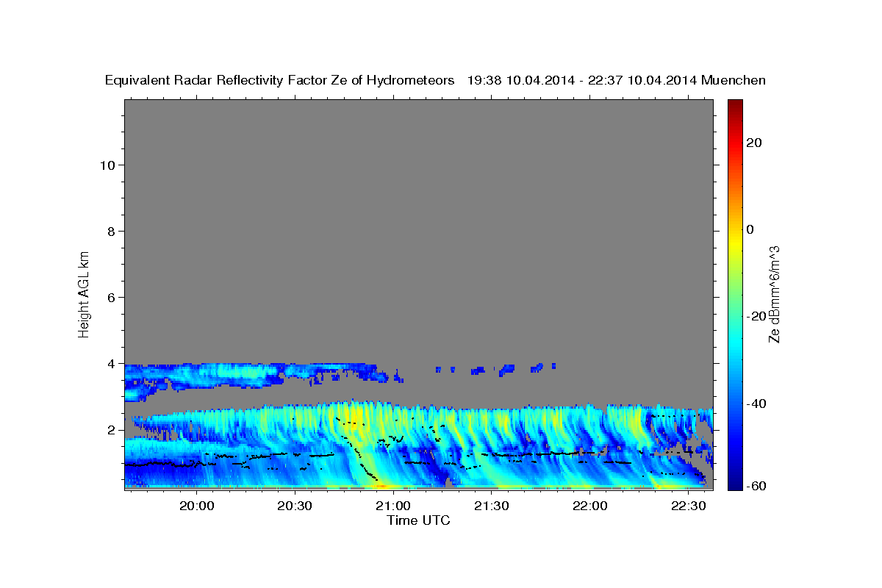882x588 pixels.
Task: Click the yellow reflectivity core near 2 km before 21:00
Action: pos(354,419)
